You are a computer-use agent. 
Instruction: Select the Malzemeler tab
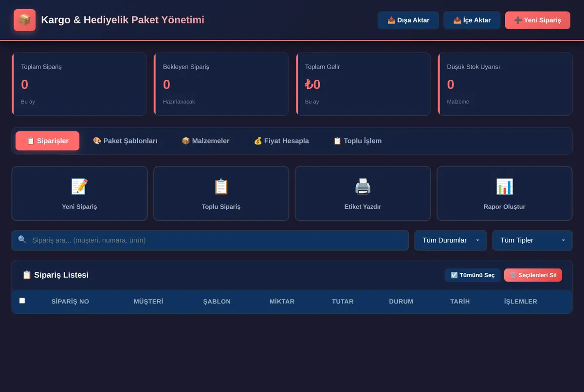pyautogui.click(x=205, y=141)
